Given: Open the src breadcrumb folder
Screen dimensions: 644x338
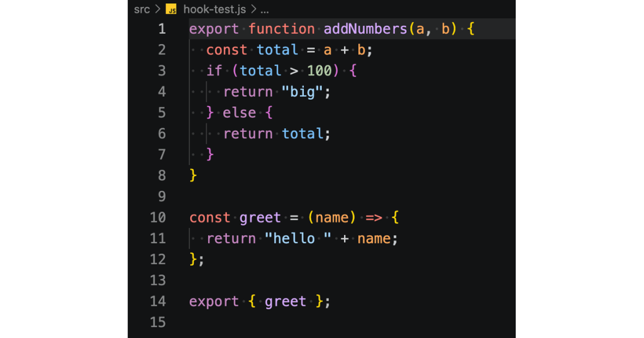Looking at the screenshot, I should [x=142, y=9].
